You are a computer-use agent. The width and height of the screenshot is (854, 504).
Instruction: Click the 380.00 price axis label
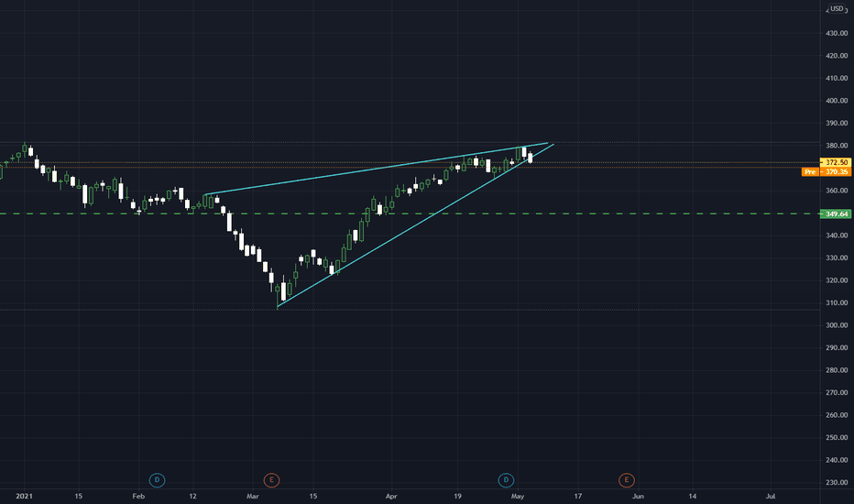(x=837, y=146)
